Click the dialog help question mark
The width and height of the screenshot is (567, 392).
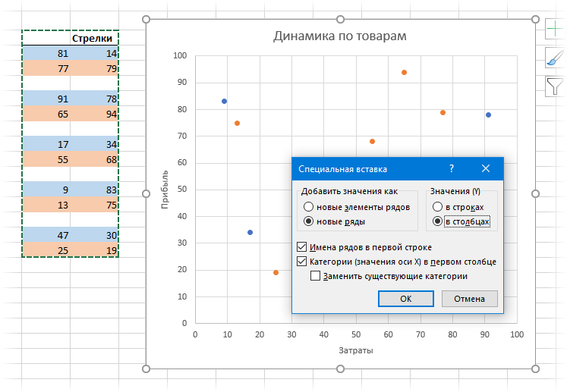pyautogui.click(x=452, y=168)
